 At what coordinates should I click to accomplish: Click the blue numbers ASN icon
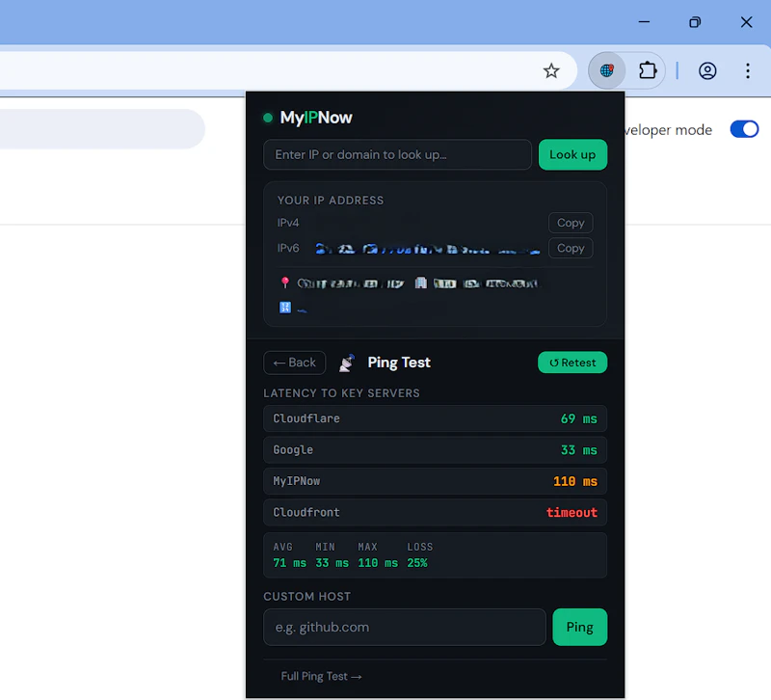pyautogui.click(x=285, y=308)
